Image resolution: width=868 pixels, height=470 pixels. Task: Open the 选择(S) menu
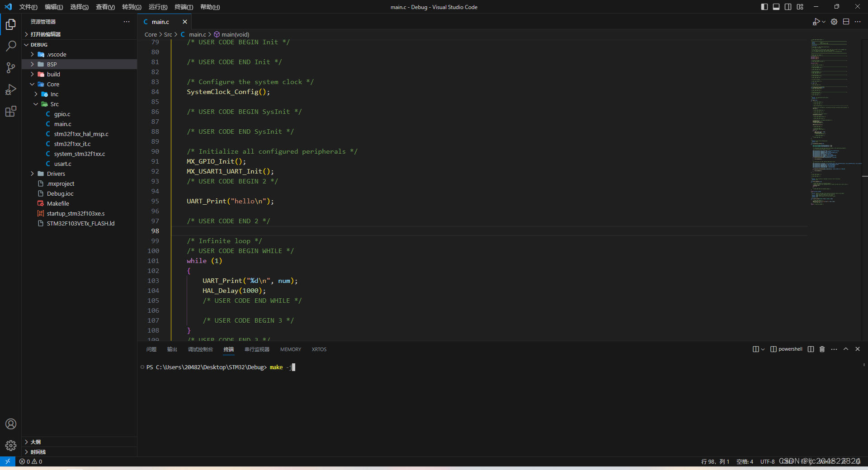[x=80, y=7]
